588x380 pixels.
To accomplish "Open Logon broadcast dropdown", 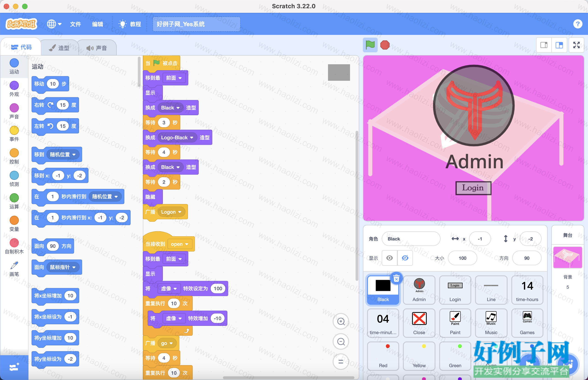I will click(x=171, y=212).
